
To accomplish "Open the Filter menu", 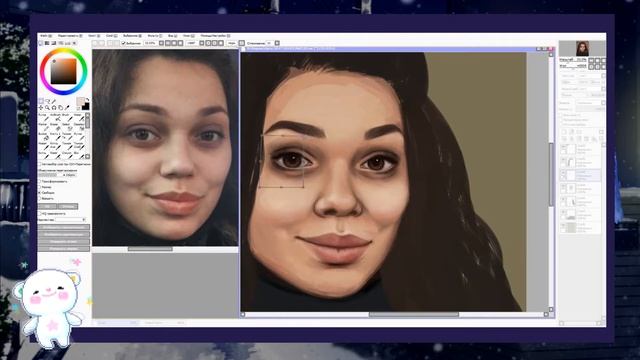I will pyautogui.click(x=155, y=36).
